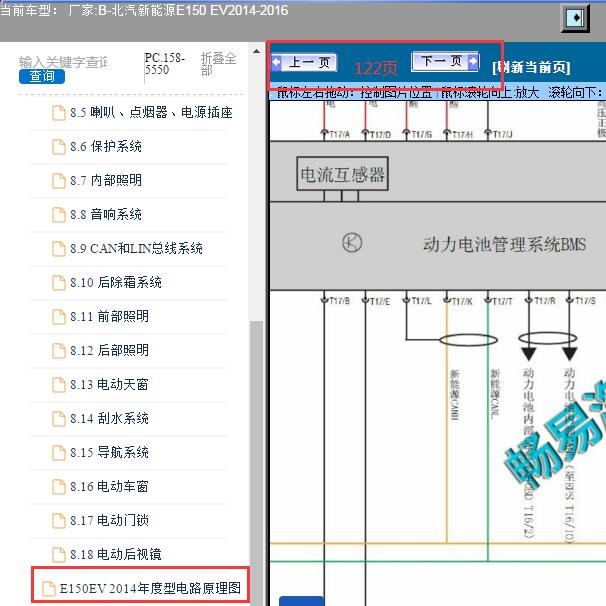Image resolution: width=606 pixels, height=606 pixels.
Task: Click the document icon beside 8.13 电动天窗
Action: pyautogui.click(x=59, y=385)
